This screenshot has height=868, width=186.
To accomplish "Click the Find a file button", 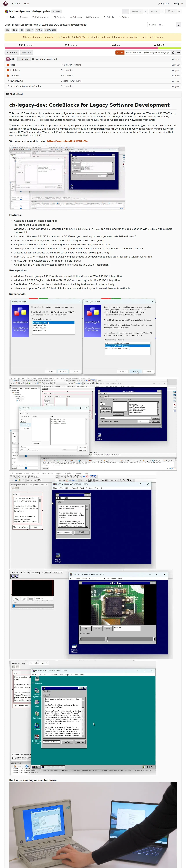I will click(26, 53).
